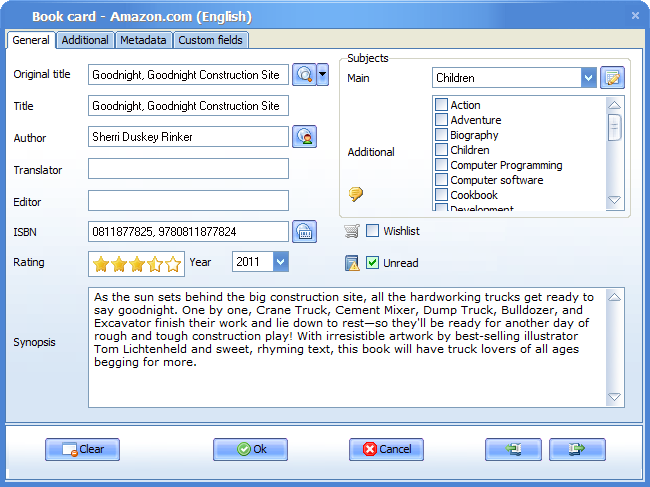Expand the Year dropdown list
The height and width of the screenshot is (487, 650).
click(x=280, y=262)
